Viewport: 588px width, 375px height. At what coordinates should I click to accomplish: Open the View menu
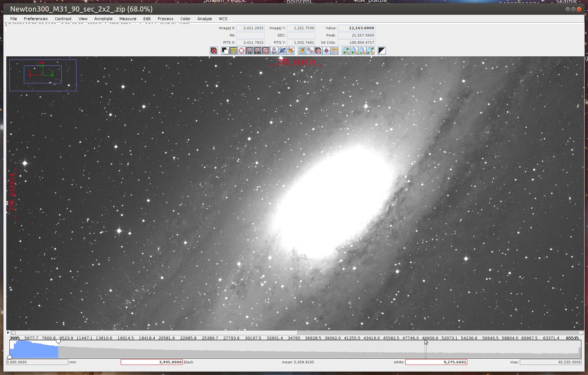tap(83, 19)
